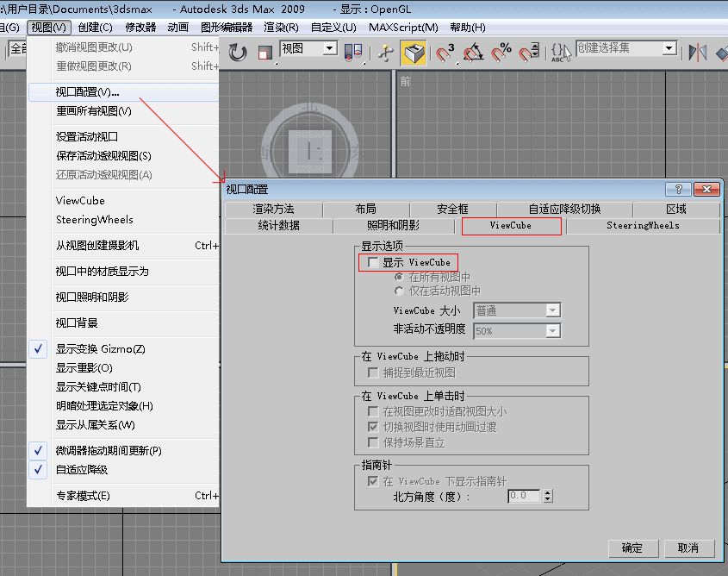Switch to the 自适应降级切换 tab
The image size is (728, 576).
pyautogui.click(x=564, y=209)
